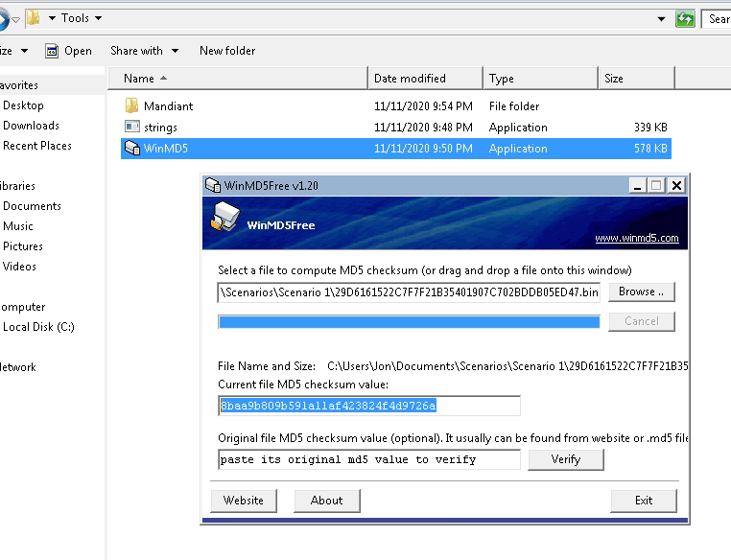Open the www.winmd5.com link
The width and height of the screenshot is (731, 560).
(x=637, y=238)
